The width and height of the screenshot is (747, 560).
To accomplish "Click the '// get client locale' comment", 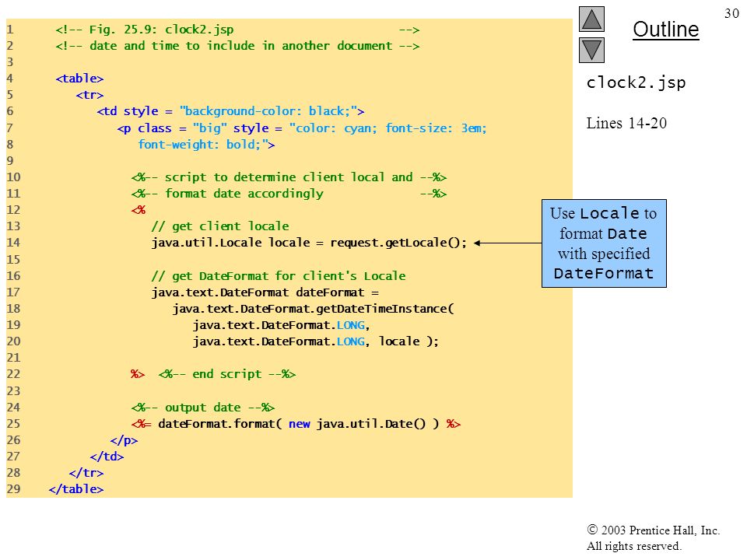I will point(220,226).
